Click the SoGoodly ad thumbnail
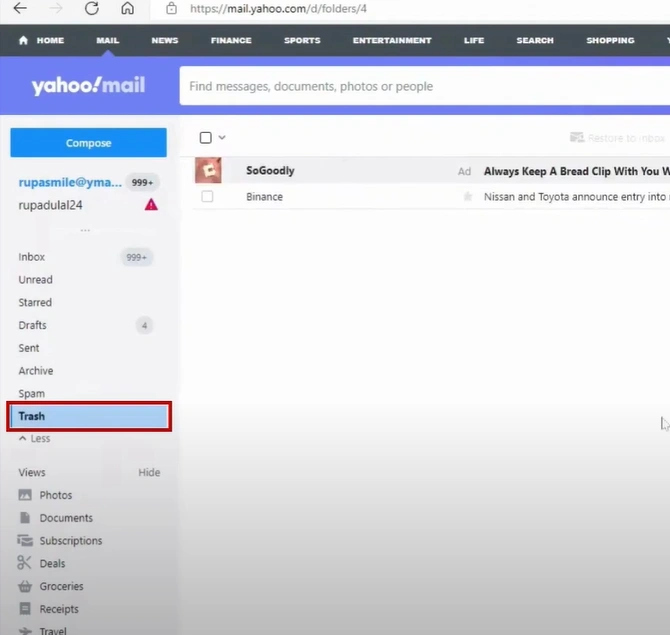 click(208, 171)
